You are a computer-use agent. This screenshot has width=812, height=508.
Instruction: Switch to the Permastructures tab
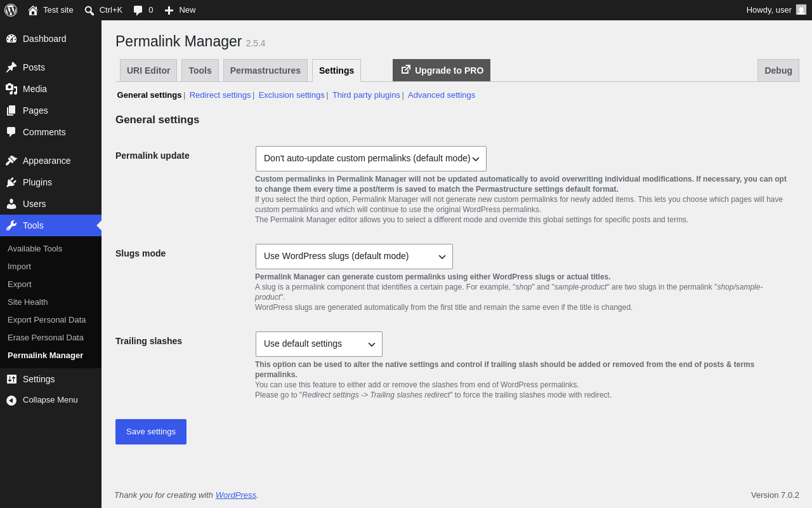tap(265, 70)
